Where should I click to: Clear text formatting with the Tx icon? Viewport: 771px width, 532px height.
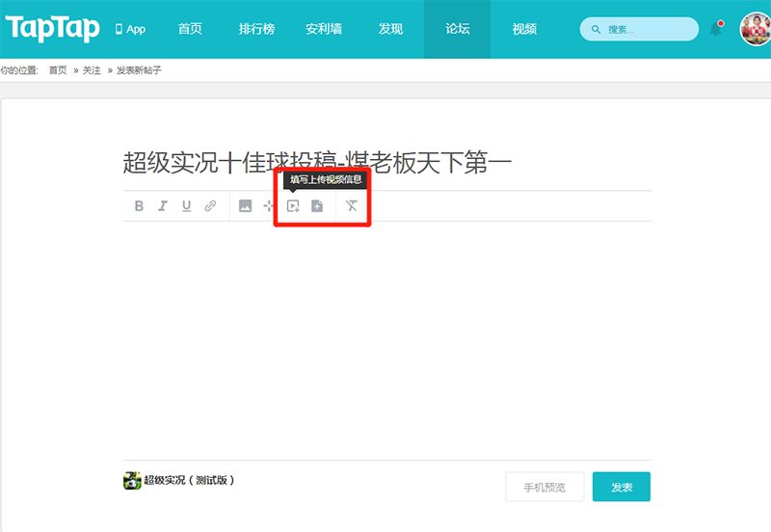tap(351, 205)
